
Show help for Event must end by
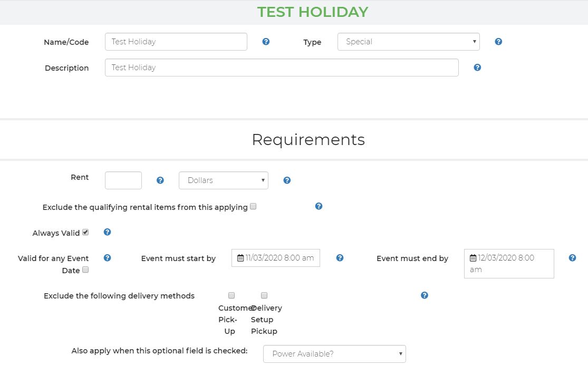(572, 258)
